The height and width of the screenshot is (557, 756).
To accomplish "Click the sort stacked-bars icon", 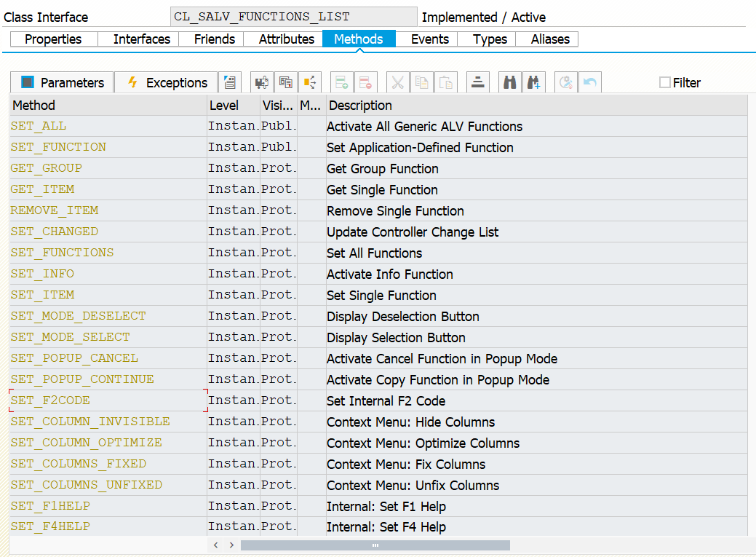I will (x=478, y=82).
